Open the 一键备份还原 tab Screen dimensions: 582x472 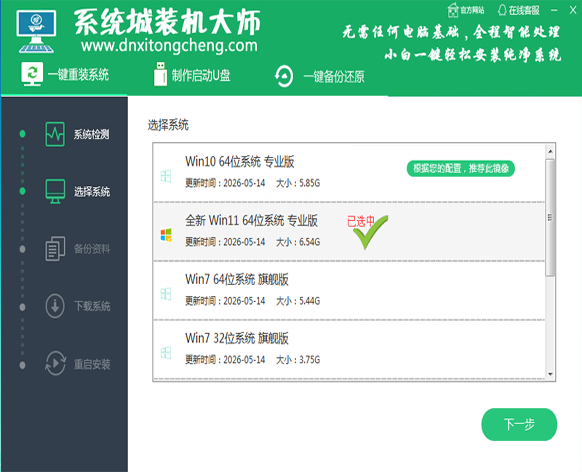coord(320,76)
